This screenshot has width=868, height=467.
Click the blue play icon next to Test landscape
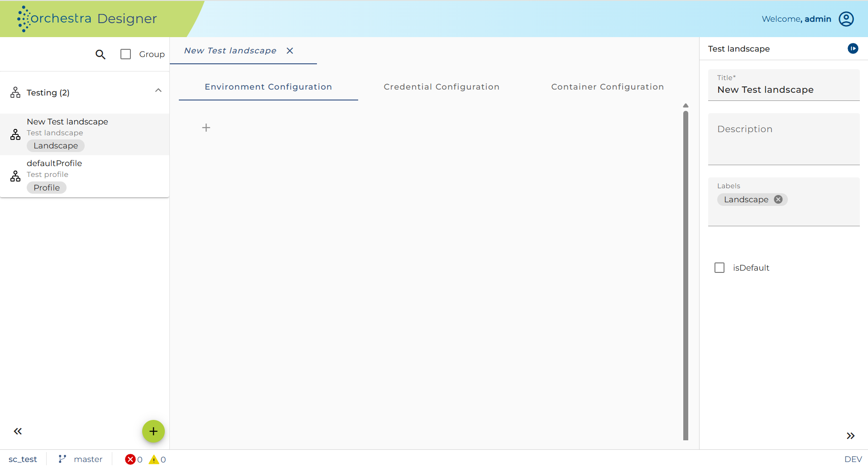point(853,48)
